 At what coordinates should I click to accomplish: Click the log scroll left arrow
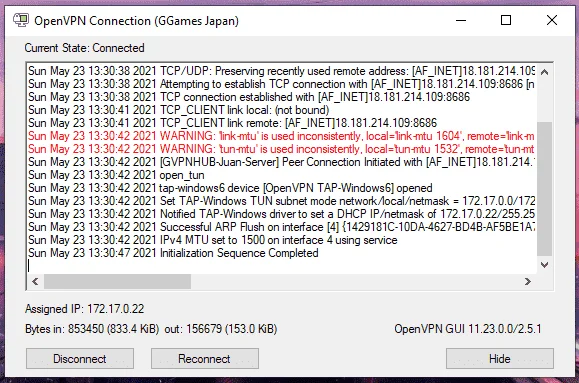click(35, 281)
